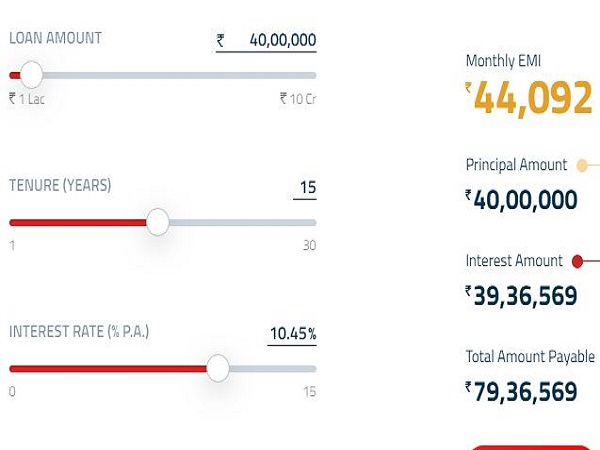Viewport: 600px width, 450px height.
Task: Click the interest amount value 39,36,569
Action: [526, 295]
